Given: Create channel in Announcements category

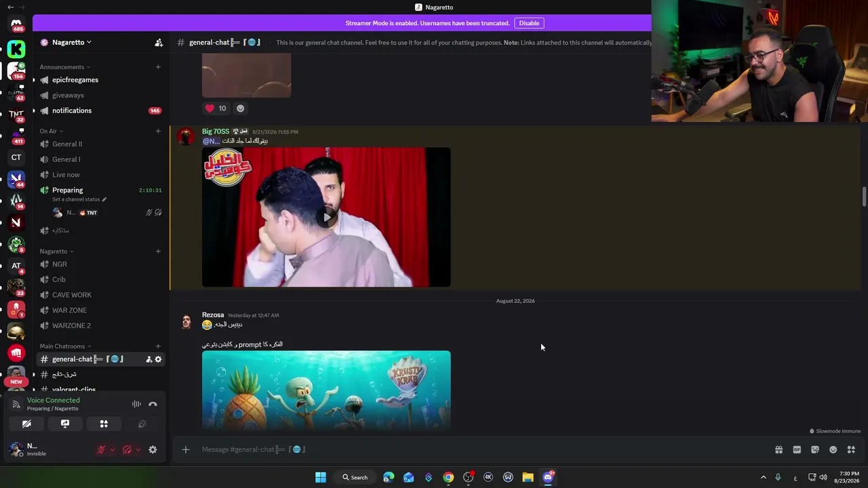Looking at the screenshot, I should click(x=158, y=66).
